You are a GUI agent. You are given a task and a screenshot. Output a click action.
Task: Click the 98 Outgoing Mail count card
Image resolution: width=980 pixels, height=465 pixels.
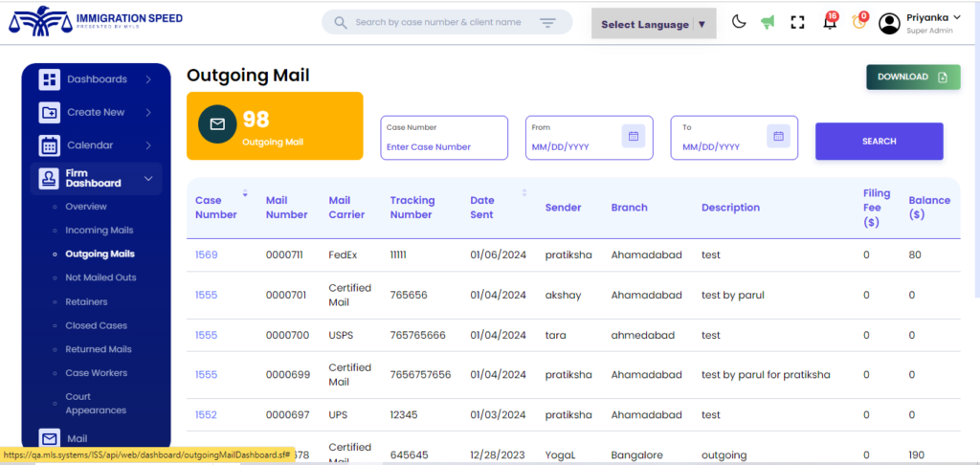tap(275, 125)
